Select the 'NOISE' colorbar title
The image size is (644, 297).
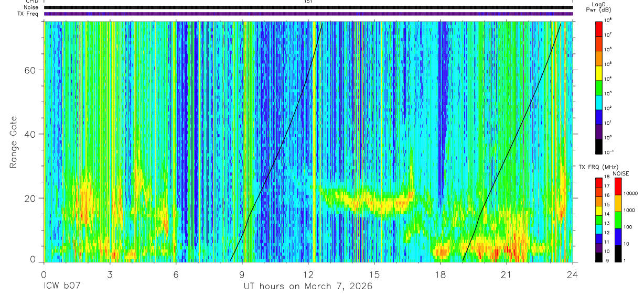tap(620, 173)
